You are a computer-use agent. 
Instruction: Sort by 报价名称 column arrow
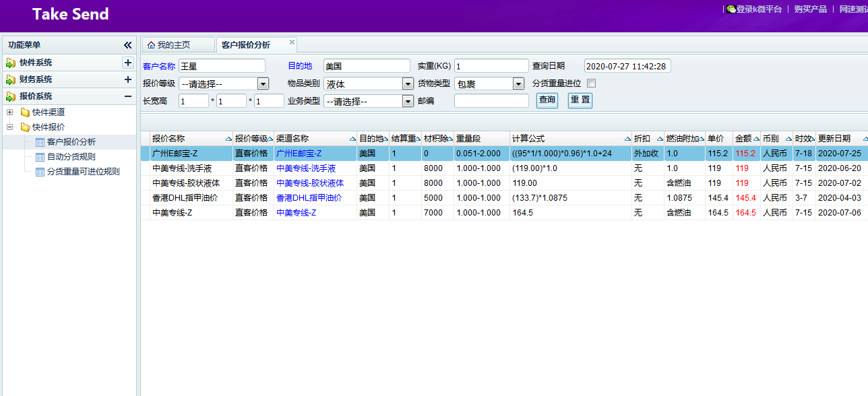pyautogui.click(x=229, y=139)
